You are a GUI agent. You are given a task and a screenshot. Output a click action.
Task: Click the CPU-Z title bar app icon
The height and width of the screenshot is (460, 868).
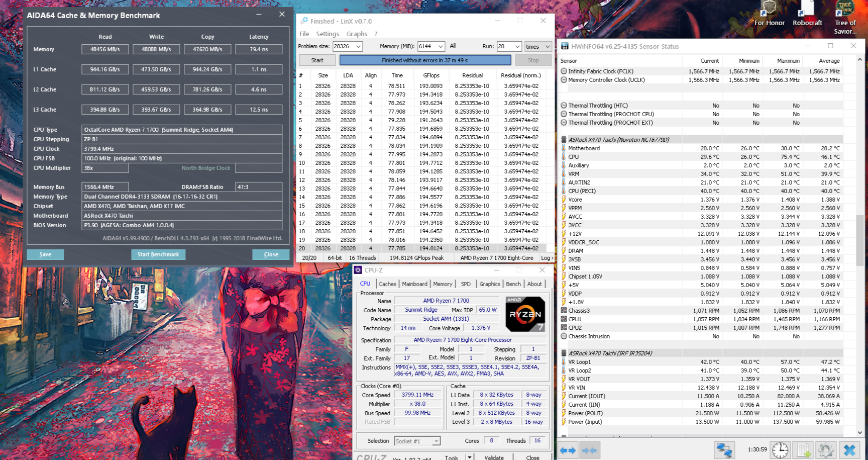358,270
